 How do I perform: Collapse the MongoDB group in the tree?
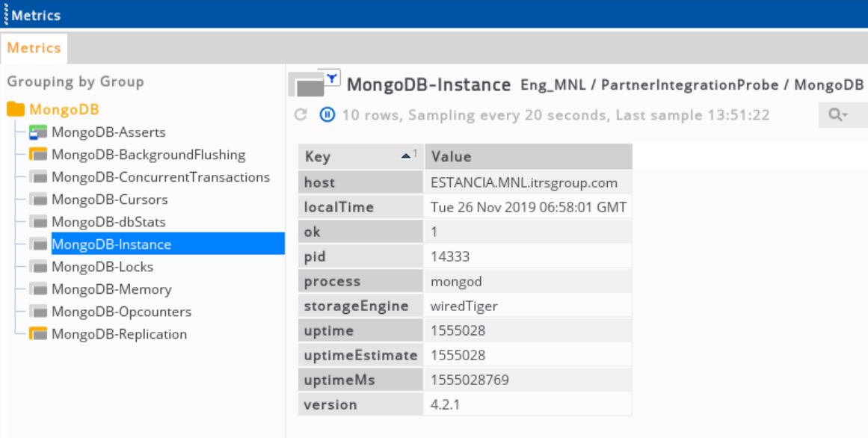[x=64, y=110]
